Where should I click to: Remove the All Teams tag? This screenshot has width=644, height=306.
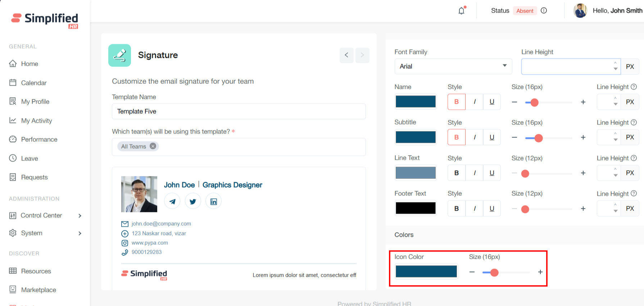point(153,146)
